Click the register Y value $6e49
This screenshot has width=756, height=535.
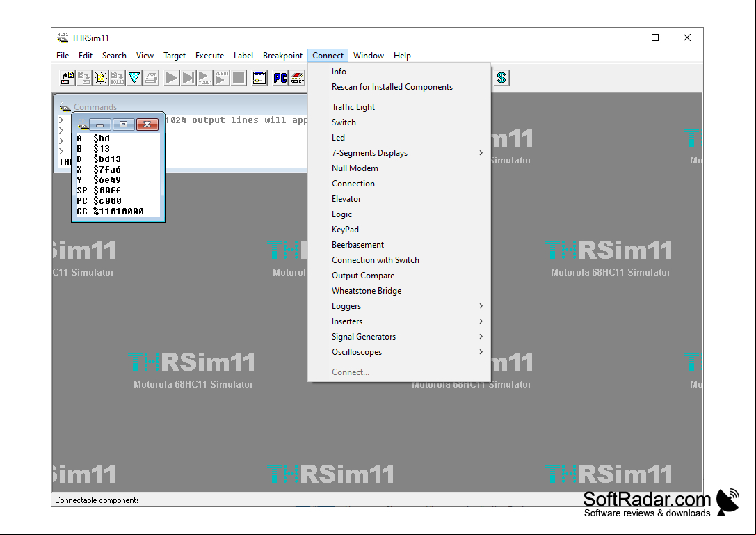pyautogui.click(x=107, y=180)
